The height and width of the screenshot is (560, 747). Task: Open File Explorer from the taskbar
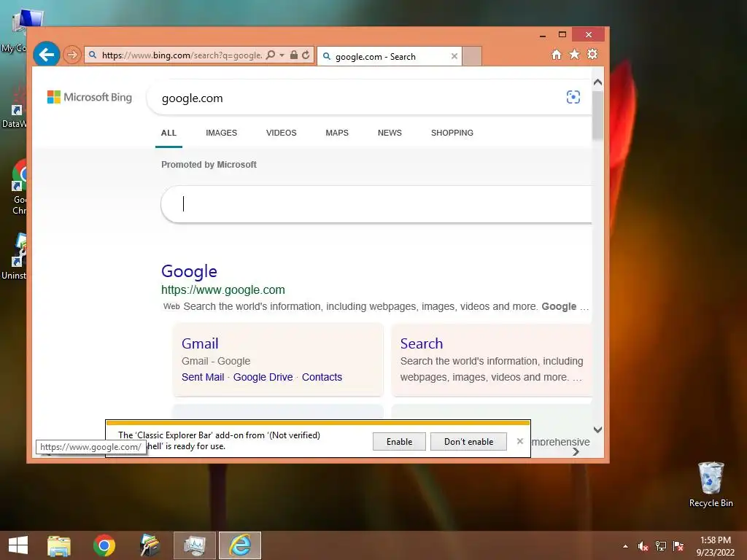(x=59, y=545)
